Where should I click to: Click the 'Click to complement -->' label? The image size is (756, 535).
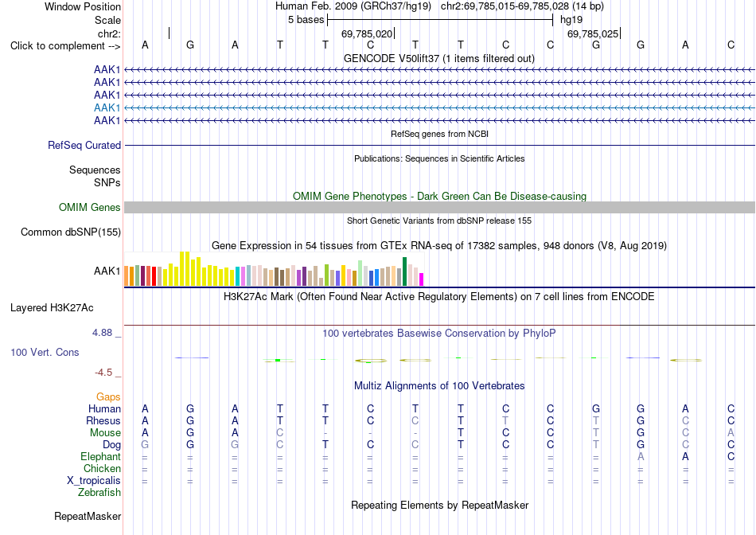click(x=65, y=46)
